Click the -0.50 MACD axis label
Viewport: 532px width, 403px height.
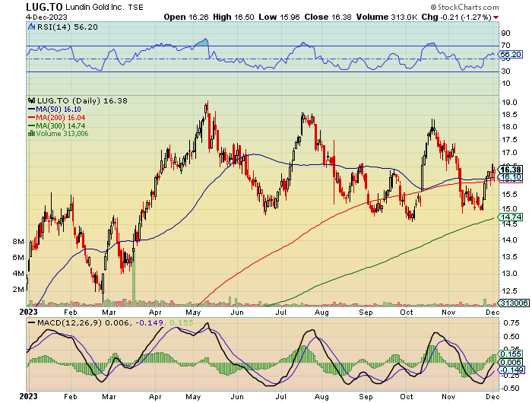point(509,388)
